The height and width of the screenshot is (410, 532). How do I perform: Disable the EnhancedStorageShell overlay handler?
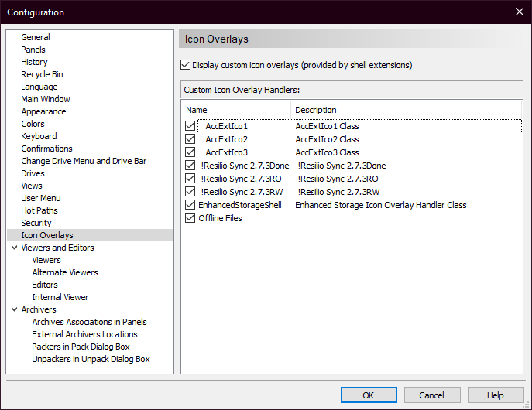190,205
